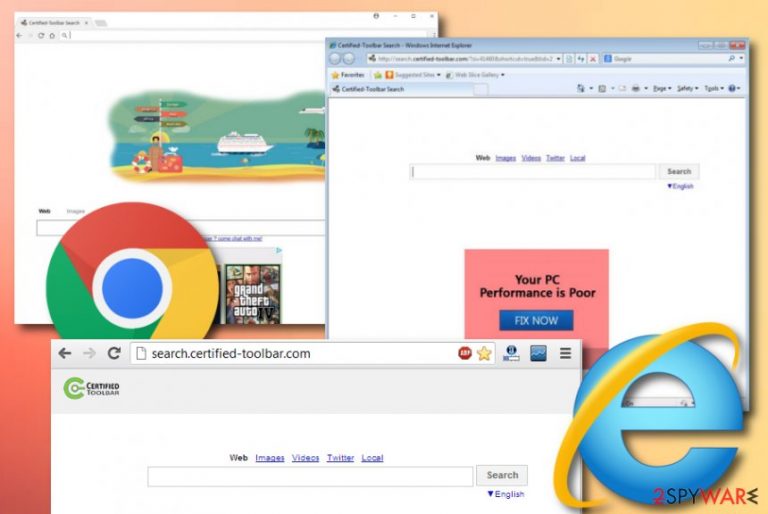Click the red Adblock stop-sign icon
Image resolution: width=768 pixels, height=514 pixels.
coord(465,353)
